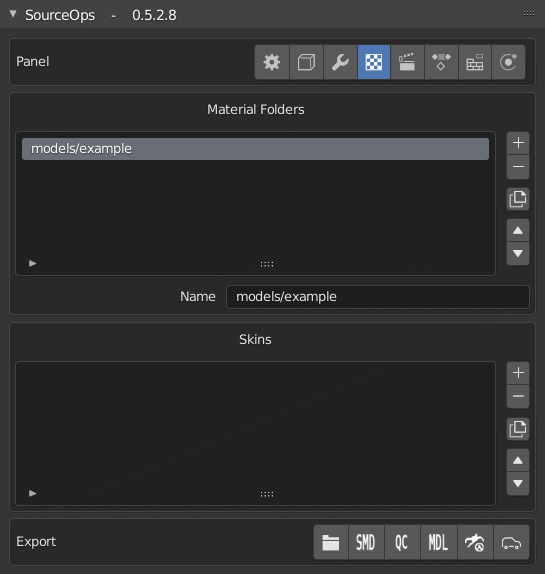The height and width of the screenshot is (574, 545).
Task: Move material folder down in list
Action: point(518,253)
